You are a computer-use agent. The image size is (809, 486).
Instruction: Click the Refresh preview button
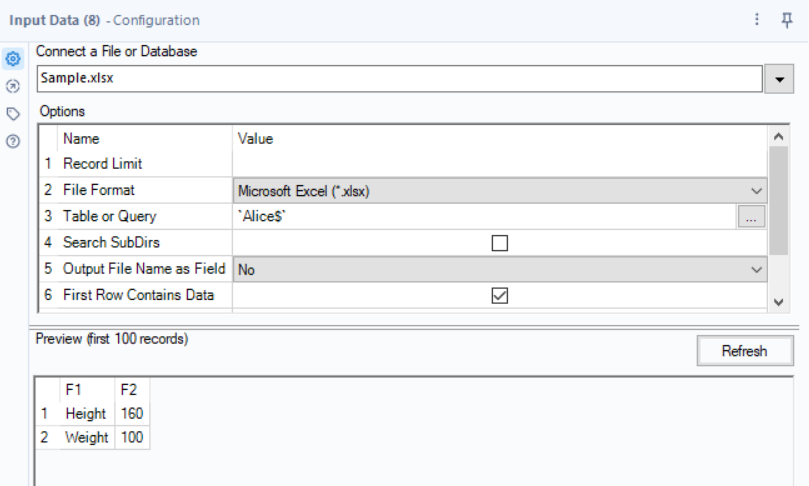[x=744, y=351]
